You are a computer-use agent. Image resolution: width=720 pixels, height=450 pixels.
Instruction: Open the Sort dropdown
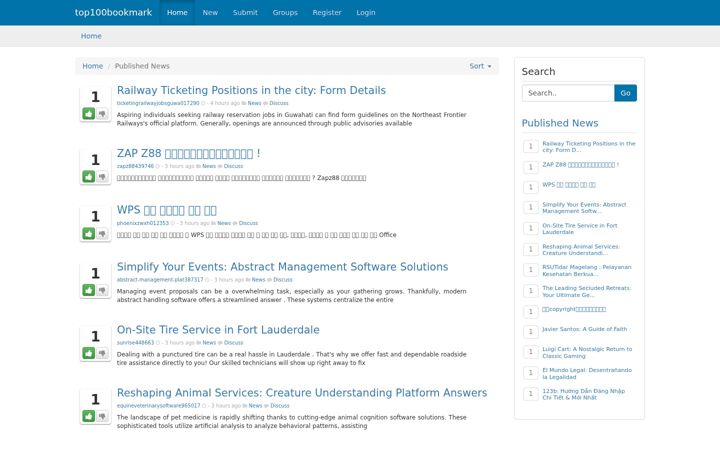[x=480, y=66]
